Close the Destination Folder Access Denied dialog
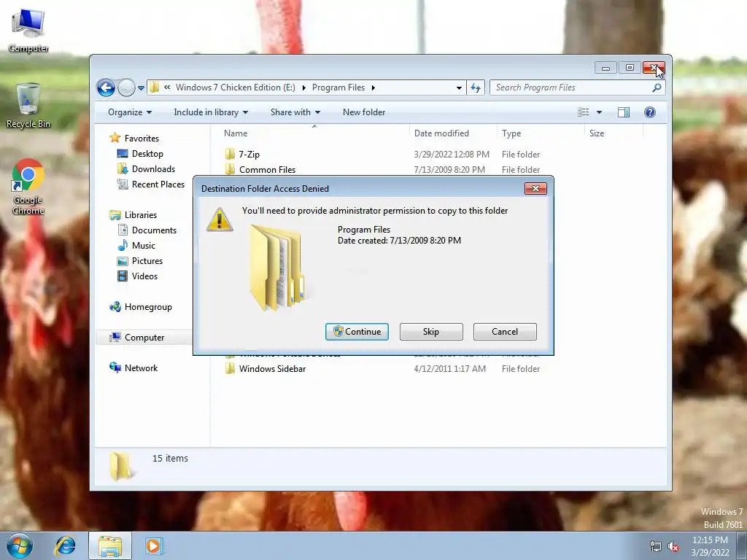This screenshot has height=560, width=747. click(x=535, y=189)
